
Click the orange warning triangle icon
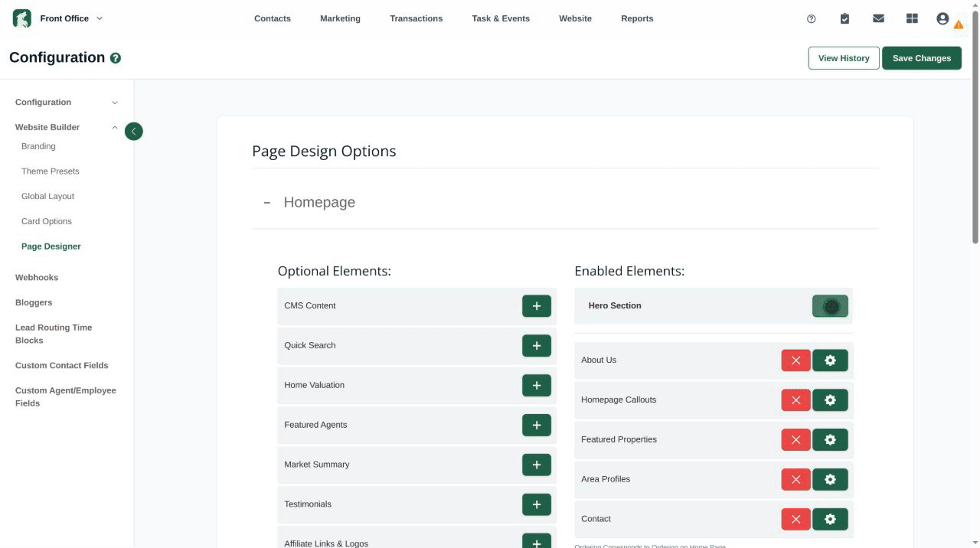click(x=959, y=24)
